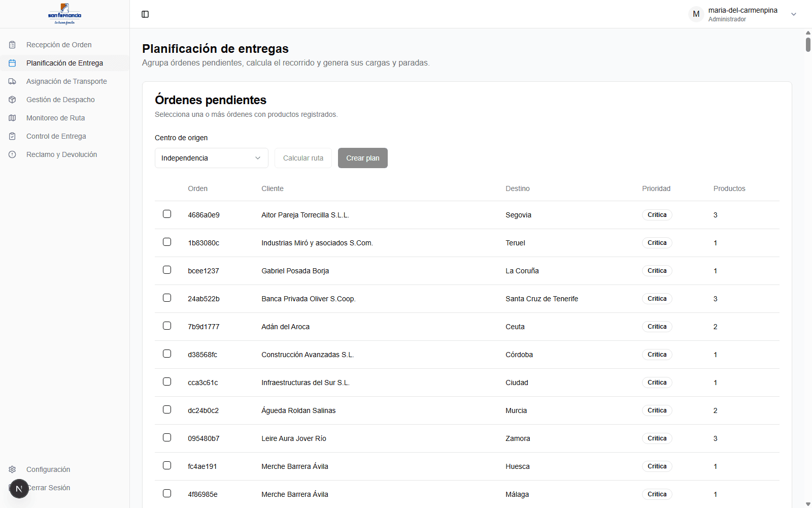
Task: Select order 4686a0e9 checkbox
Action: pyautogui.click(x=167, y=214)
